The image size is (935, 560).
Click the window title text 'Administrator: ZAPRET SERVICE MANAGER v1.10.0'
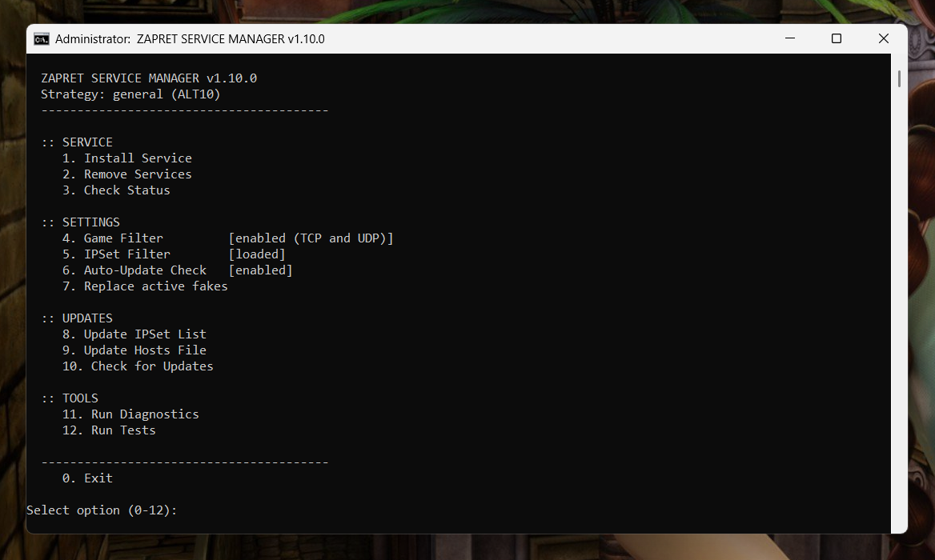190,39
